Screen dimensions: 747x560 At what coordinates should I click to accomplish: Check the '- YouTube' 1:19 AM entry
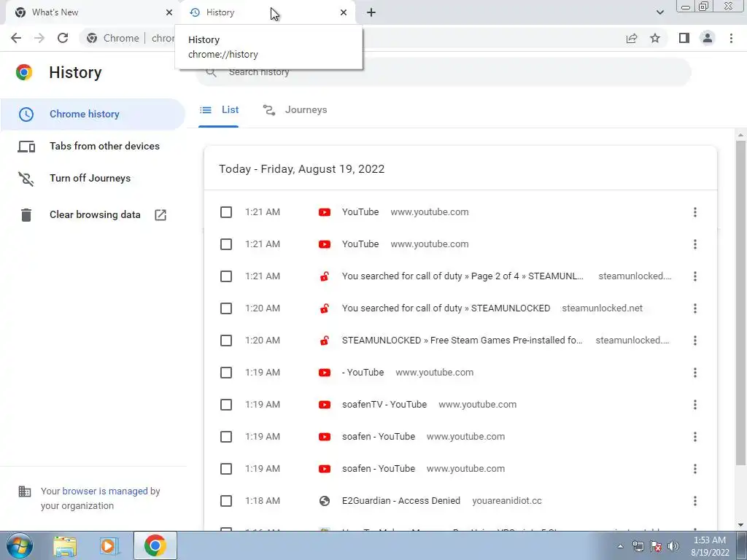click(x=226, y=373)
